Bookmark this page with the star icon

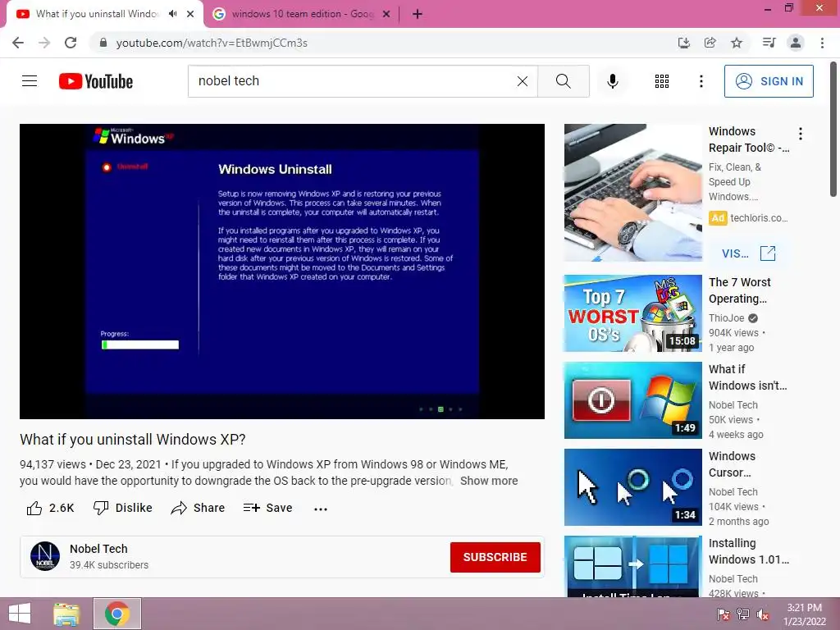coord(737,43)
